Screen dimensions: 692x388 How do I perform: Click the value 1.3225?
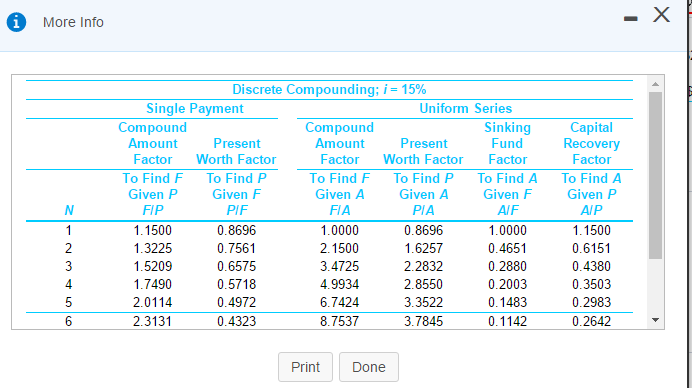153,249
